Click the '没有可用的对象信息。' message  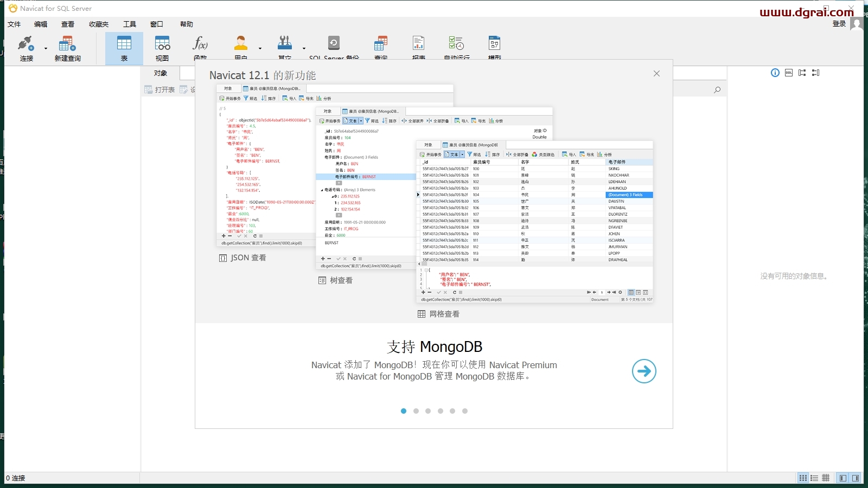coord(795,276)
